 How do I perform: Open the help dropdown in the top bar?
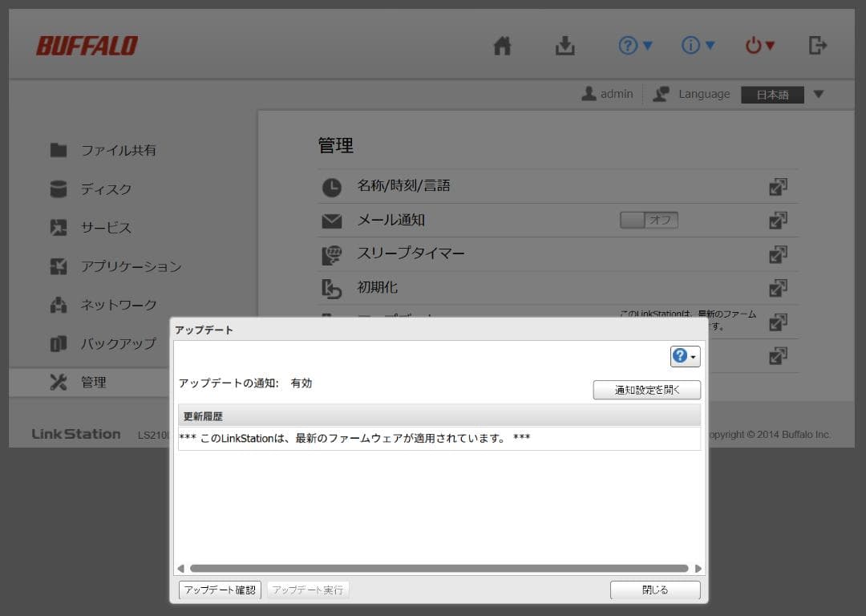(634, 46)
